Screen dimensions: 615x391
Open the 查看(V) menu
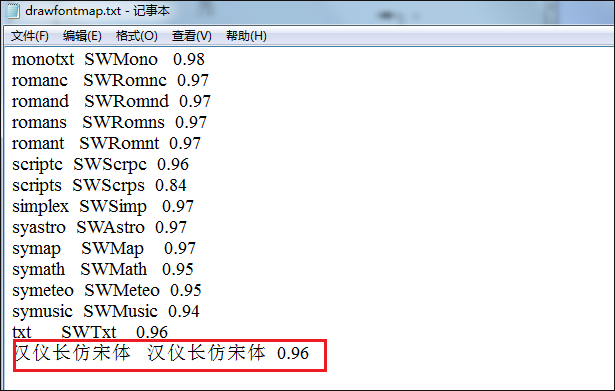pyautogui.click(x=191, y=36)
